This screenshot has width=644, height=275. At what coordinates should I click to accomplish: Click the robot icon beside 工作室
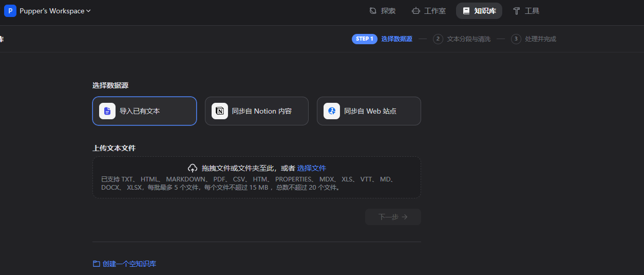click(x=416, y=11)
